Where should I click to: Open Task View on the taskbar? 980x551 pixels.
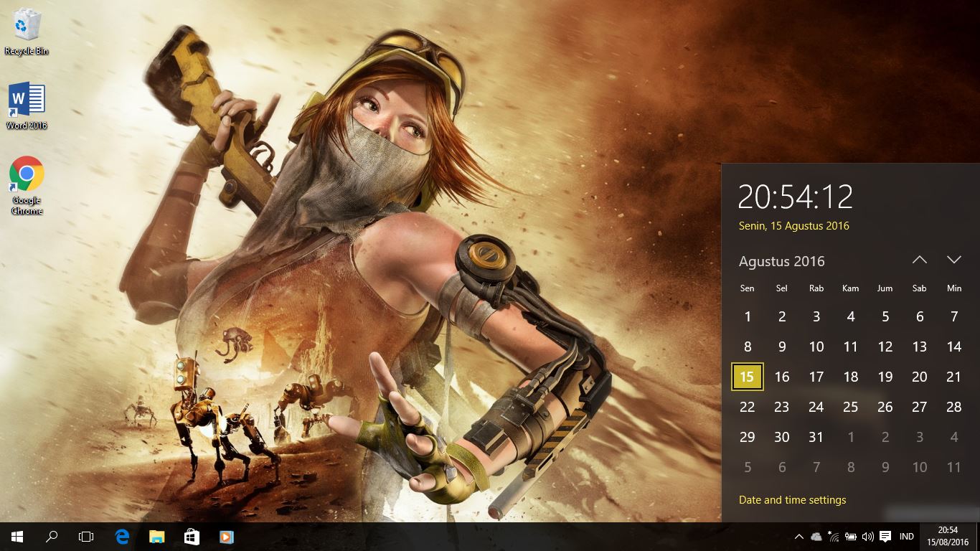(x=86, y=537)
